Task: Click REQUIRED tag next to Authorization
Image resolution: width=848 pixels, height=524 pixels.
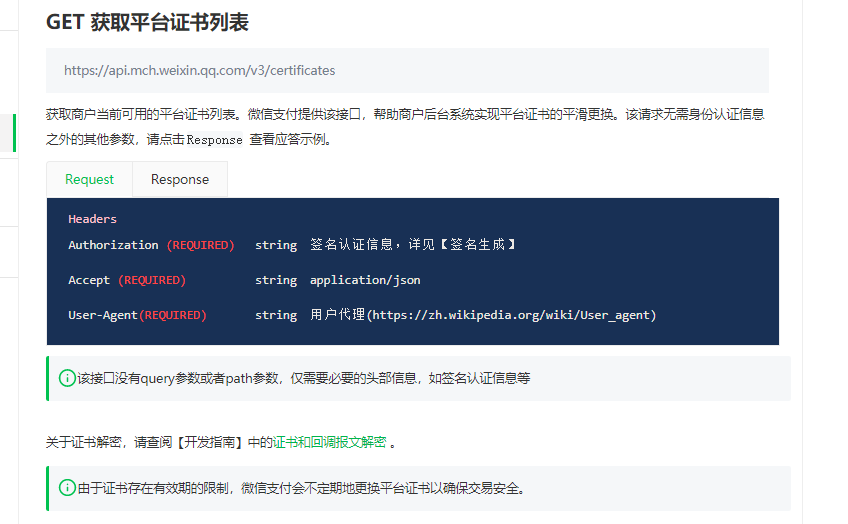Action: point(201,245)
